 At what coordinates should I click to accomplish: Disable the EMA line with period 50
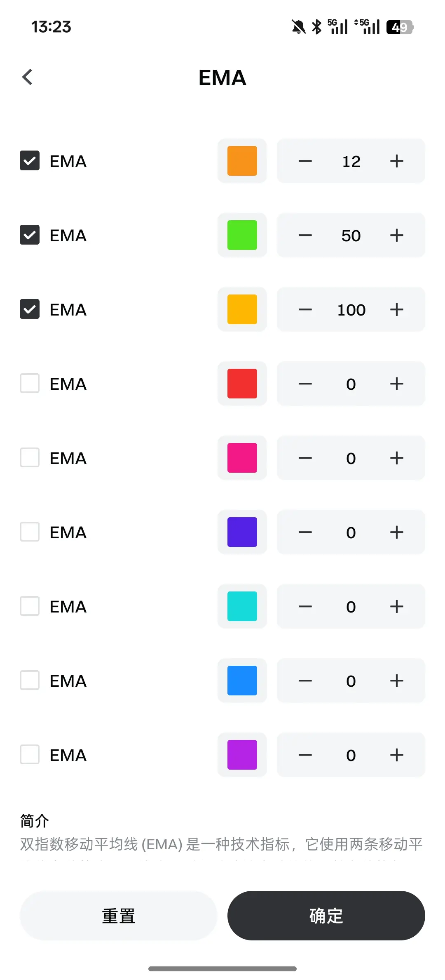pos(30,235)
